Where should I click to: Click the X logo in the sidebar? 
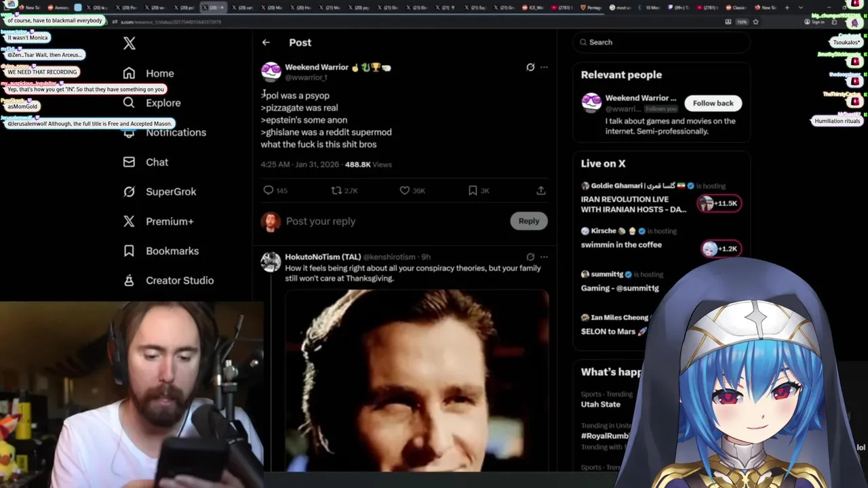click(x=130, y=44)
